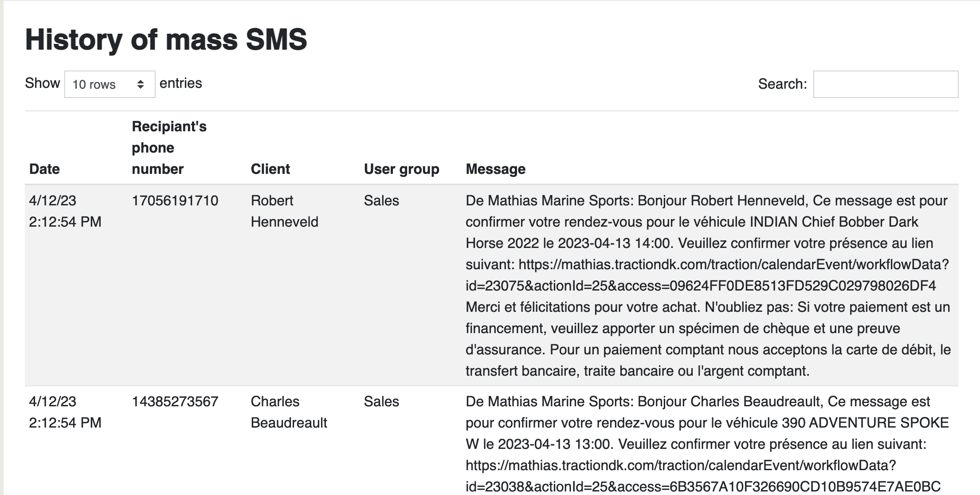Focus the Search input field
The height and width of the screenshot is (495, 980).
885,84
